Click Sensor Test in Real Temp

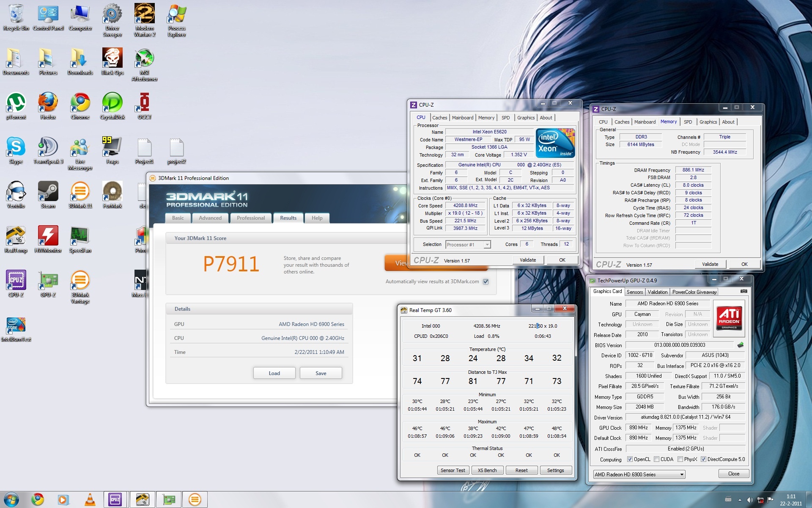click(453, 470)
